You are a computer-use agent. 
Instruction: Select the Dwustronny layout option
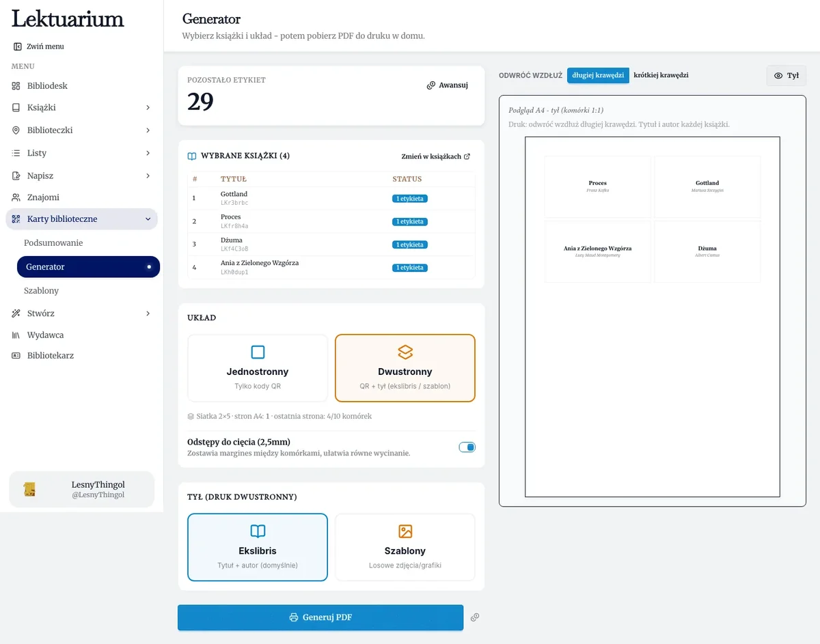pyautogui.click(x=405, y=368)
